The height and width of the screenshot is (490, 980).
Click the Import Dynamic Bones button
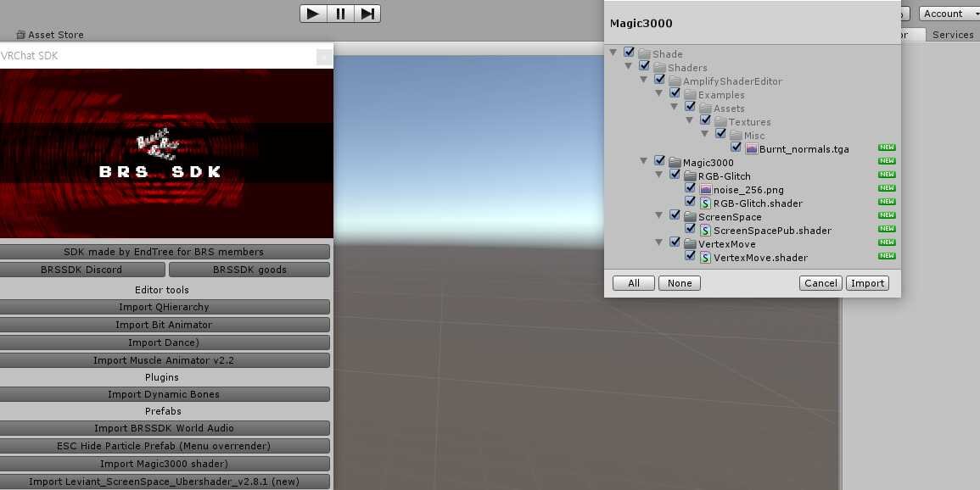[164, 394]
